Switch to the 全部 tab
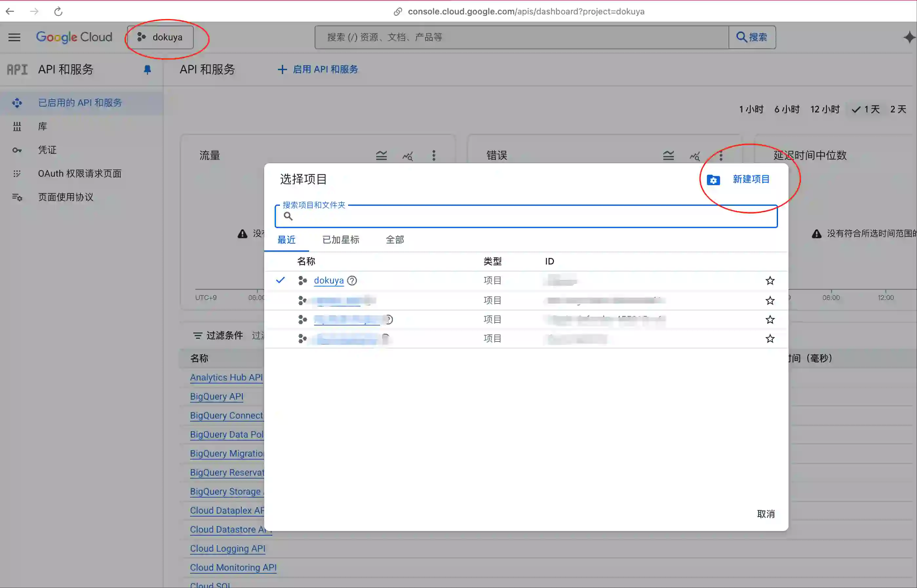 395,240
